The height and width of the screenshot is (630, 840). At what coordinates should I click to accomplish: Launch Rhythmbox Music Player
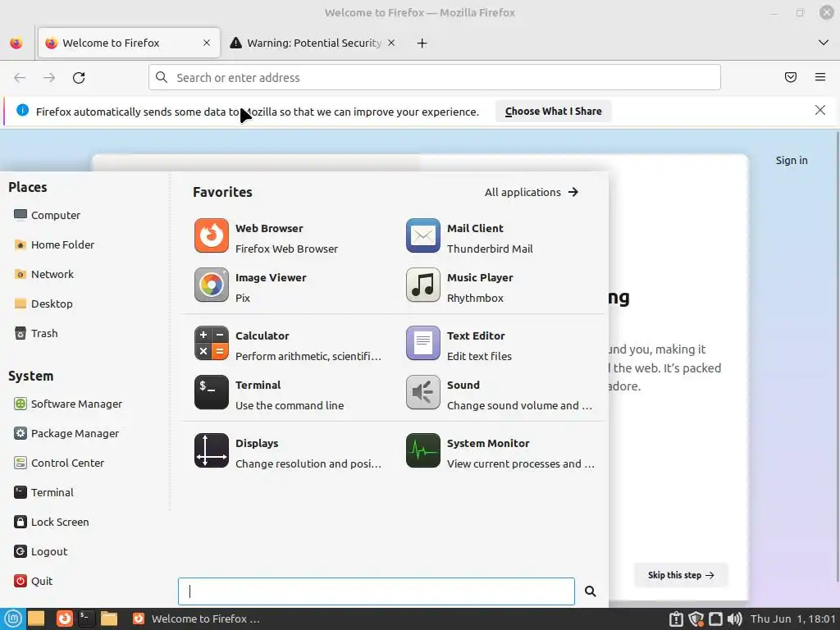tap(500, 287)
